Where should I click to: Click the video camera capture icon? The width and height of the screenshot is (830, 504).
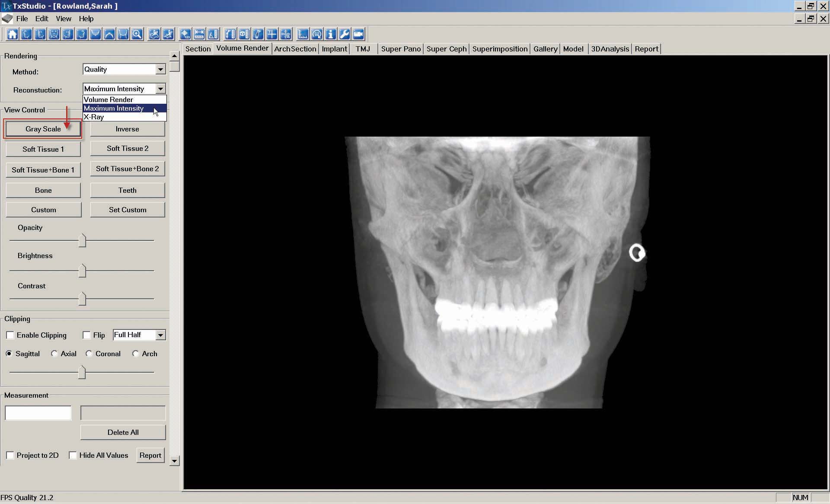358,34
